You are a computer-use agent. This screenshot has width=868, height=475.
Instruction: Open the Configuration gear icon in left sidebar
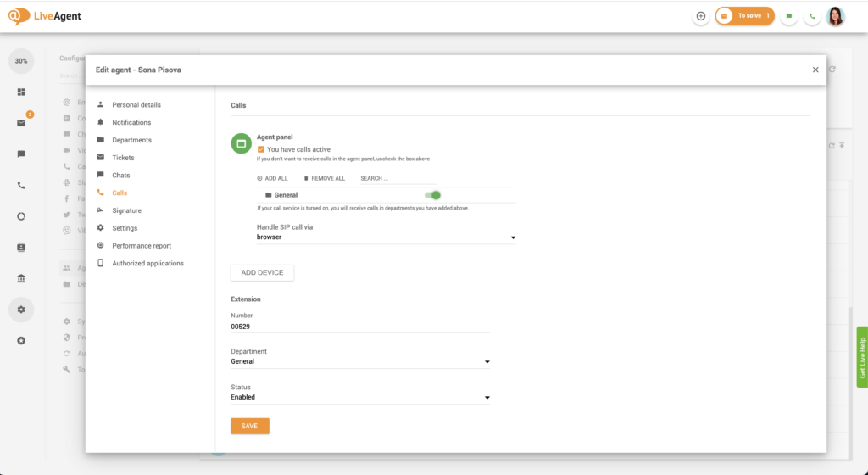[21, 310]
